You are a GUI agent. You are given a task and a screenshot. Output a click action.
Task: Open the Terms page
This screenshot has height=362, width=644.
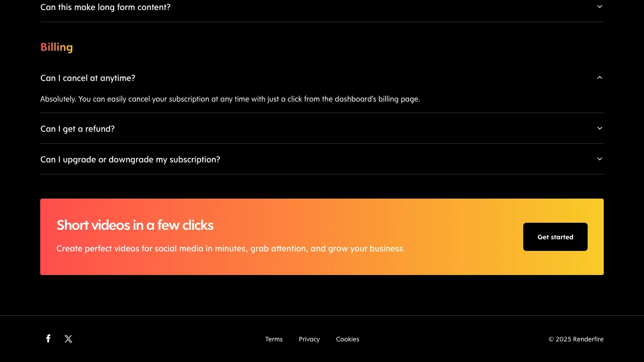(x=274, y=339)
